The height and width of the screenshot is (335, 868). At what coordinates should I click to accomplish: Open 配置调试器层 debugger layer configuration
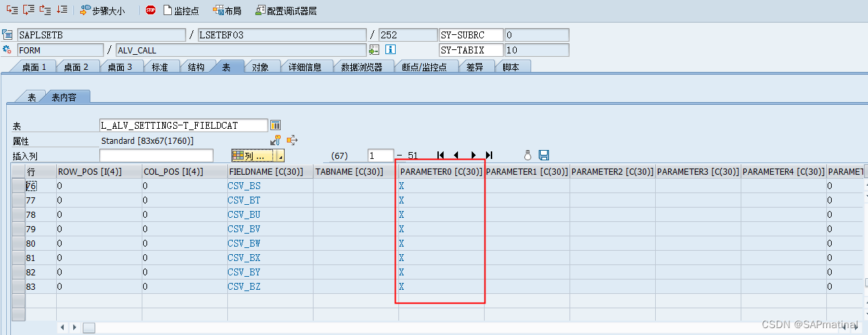pyautogui.click(x=286, y=10)
